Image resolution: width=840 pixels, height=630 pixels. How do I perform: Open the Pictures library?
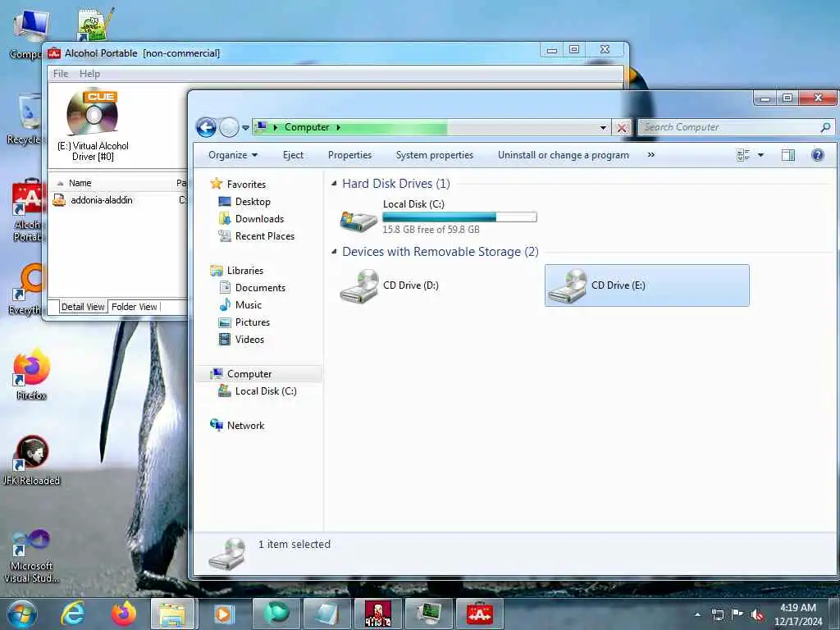tap(253, 322)
